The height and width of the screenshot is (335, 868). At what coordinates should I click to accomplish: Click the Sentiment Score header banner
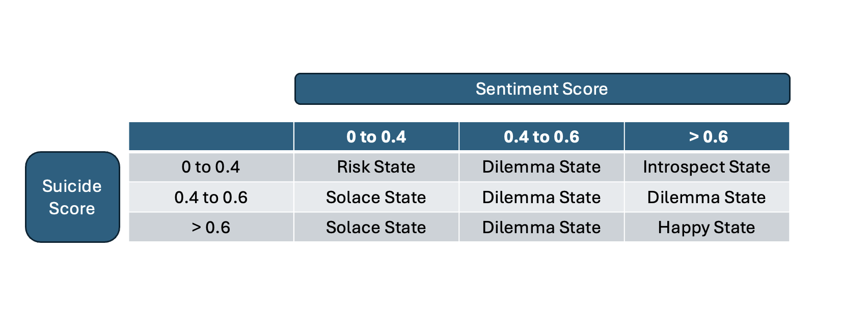click(x=542, y=89)
